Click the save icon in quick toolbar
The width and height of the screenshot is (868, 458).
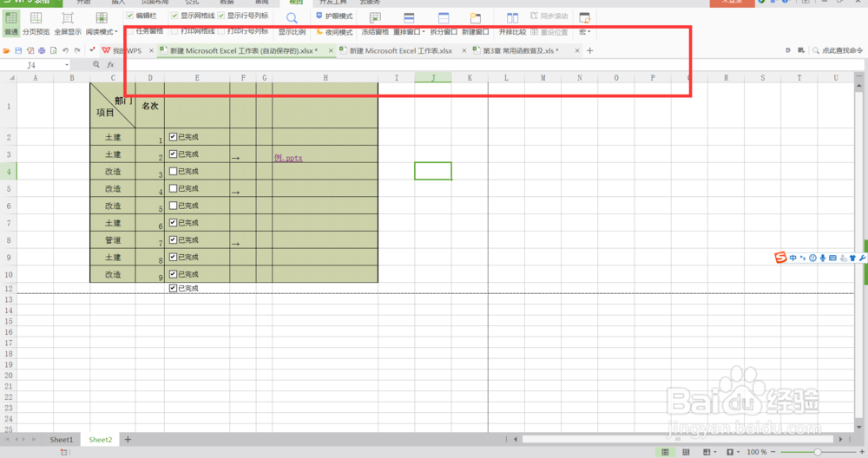(x=18, y=50)
